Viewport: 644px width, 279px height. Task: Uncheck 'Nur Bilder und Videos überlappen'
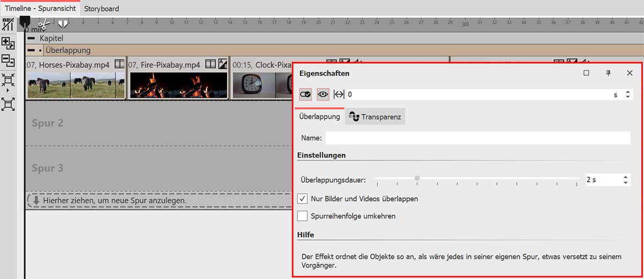pyautogui.click(x=302, y=199)
